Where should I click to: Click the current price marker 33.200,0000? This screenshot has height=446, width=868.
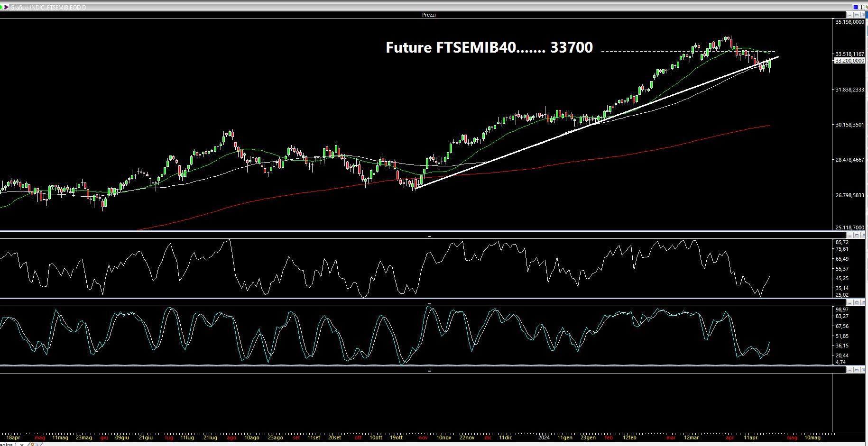pos(850,61)
